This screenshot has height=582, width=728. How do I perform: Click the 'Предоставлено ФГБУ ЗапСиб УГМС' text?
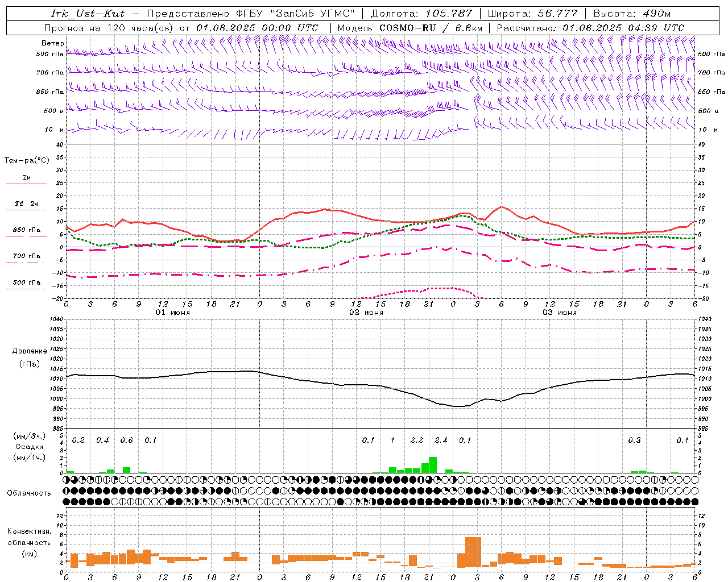252,14
